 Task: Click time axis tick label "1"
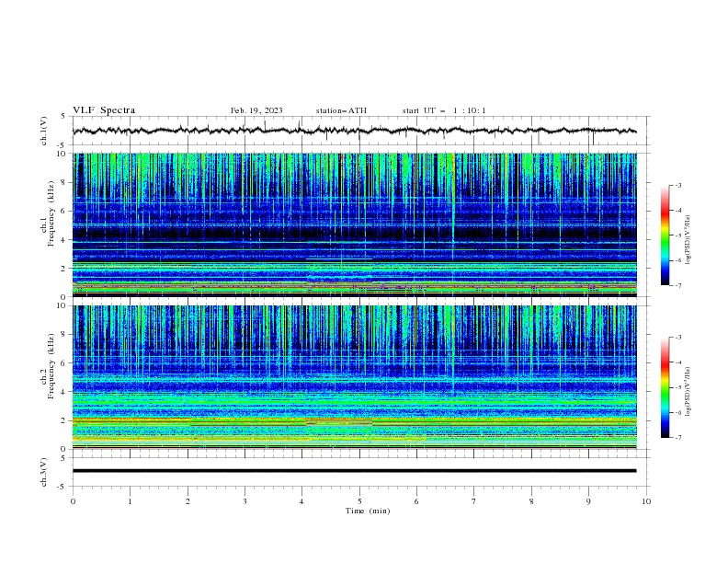pos(130,501)
